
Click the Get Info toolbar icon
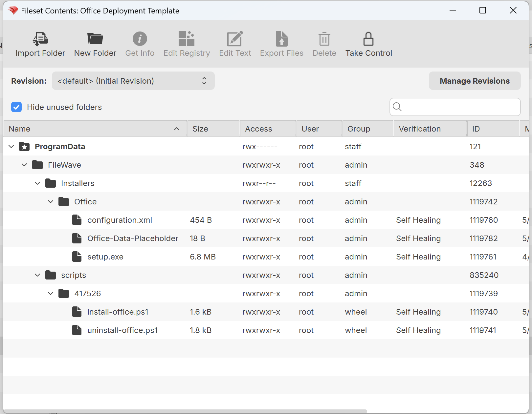140,39
